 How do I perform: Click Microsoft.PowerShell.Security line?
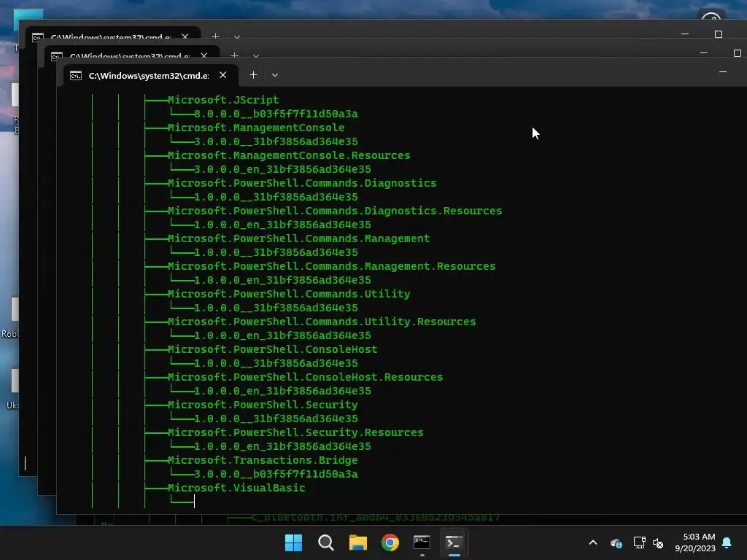[263, 404]
